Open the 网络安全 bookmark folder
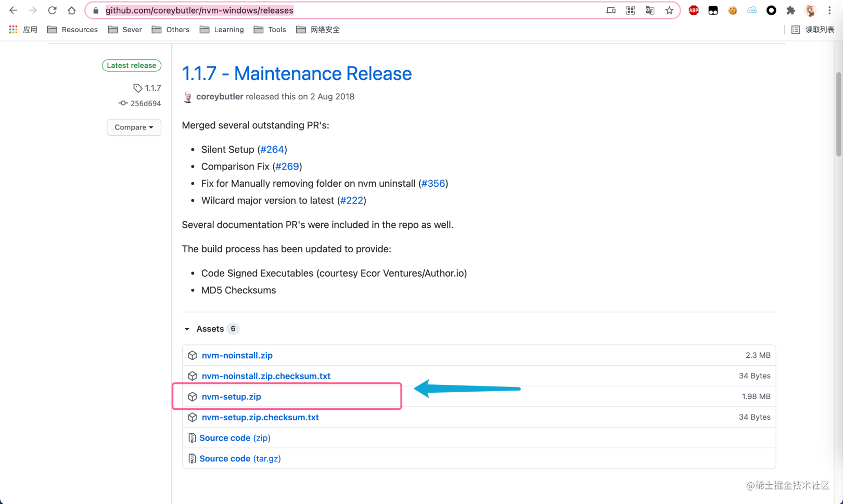843x504 pixels. click(x=318, y=30)
